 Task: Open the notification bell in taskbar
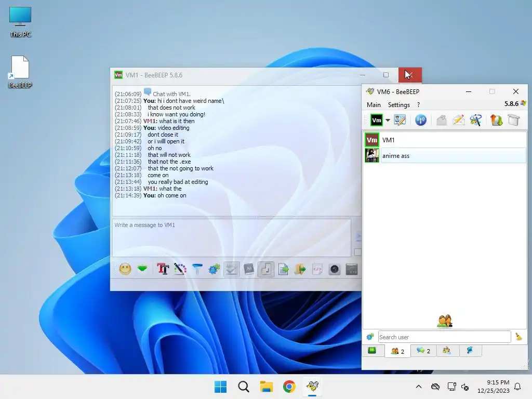point(517,387)
